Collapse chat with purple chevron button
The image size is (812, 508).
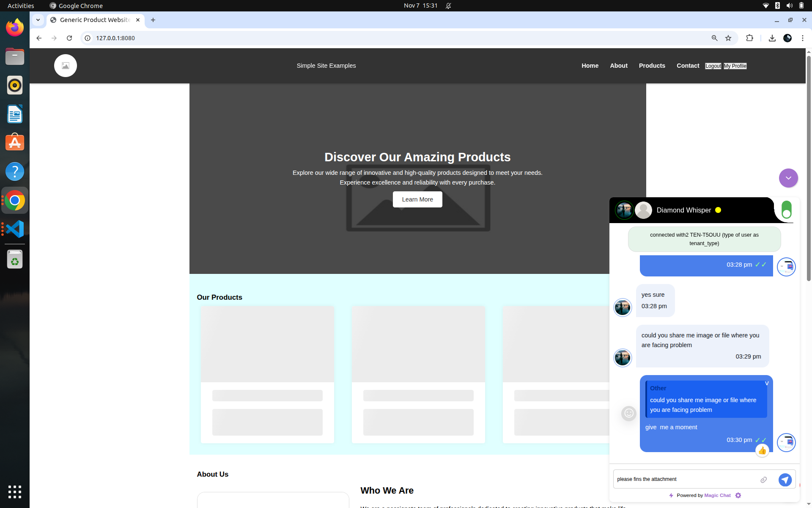[x=788, y=178]
